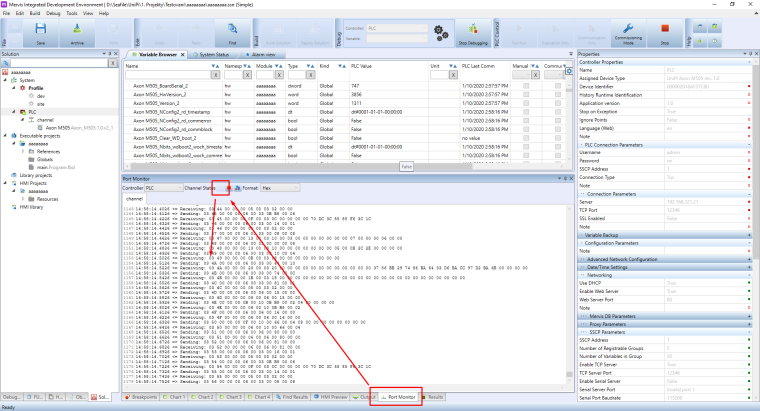Click the Archive toolbar icon
Image resolution: width=760 pixels, height=411 pixels.
pos(77,35)
